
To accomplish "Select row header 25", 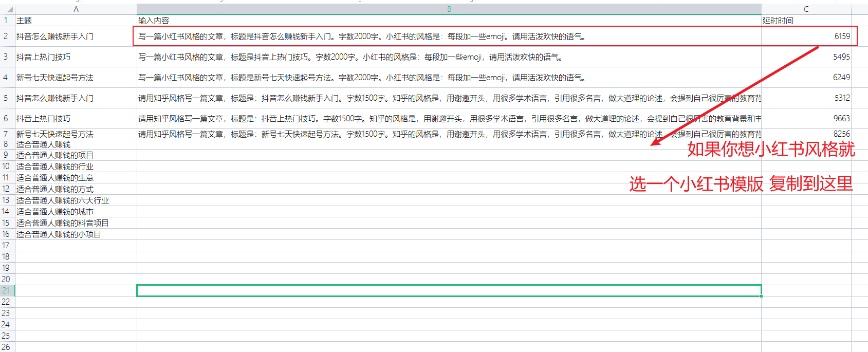I will (7, 336).
